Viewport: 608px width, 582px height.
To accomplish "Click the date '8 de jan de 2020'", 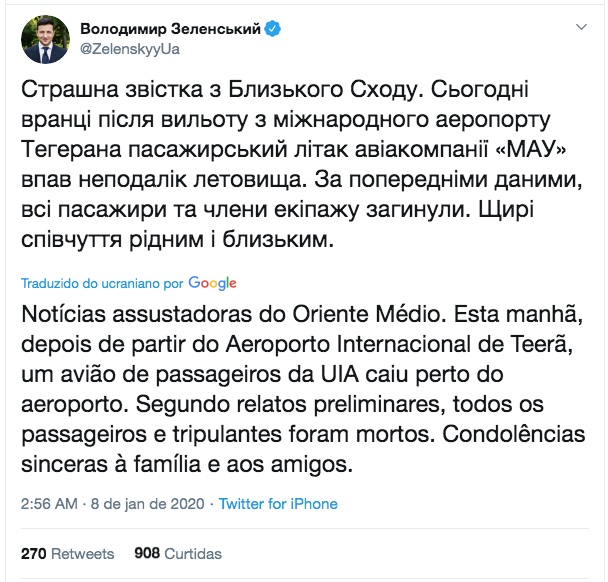I will coord(148,504).
